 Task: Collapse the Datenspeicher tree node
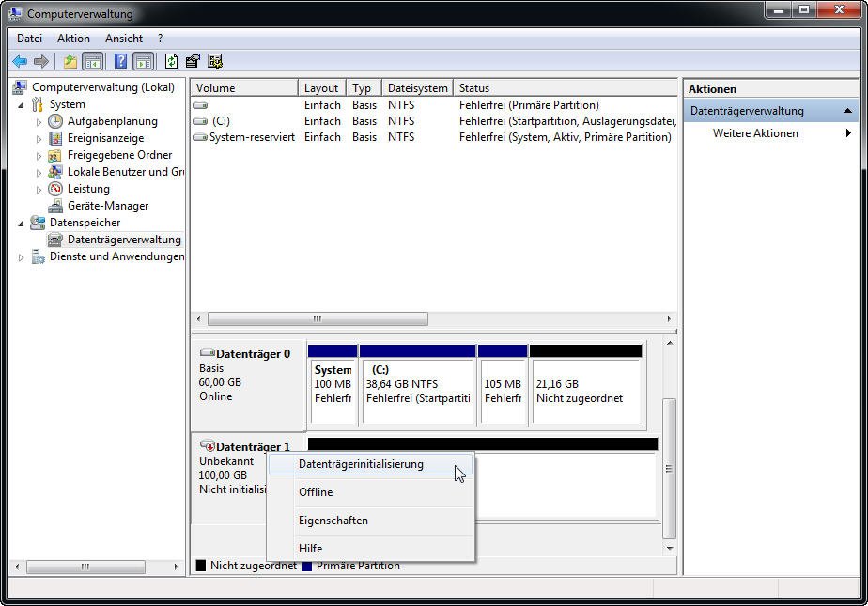pos(21,224)
